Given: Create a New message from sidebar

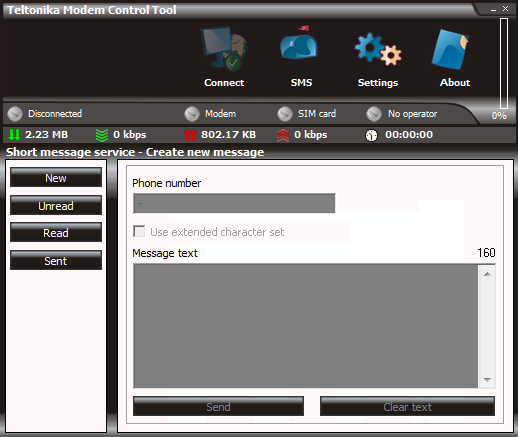Looking at the screenshot, I should (56, 177).
